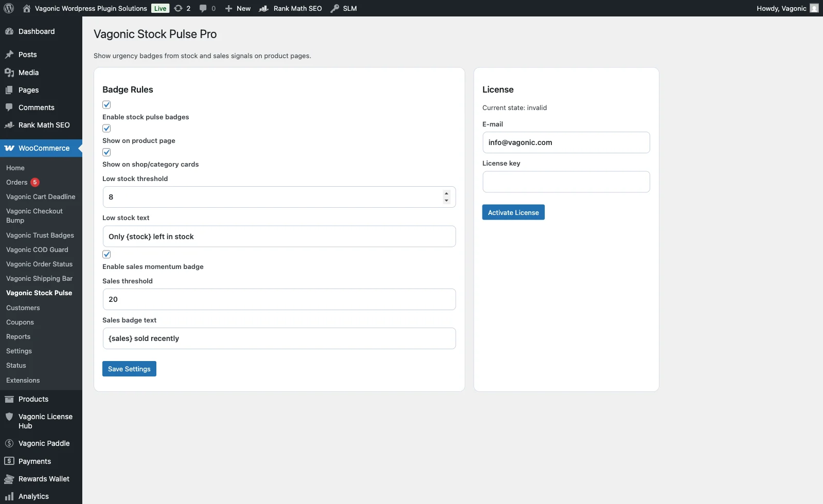Viewport: 823px width, 504px height.
Task: Click the Pages icon in sidebar
Action: click(9, 90)
